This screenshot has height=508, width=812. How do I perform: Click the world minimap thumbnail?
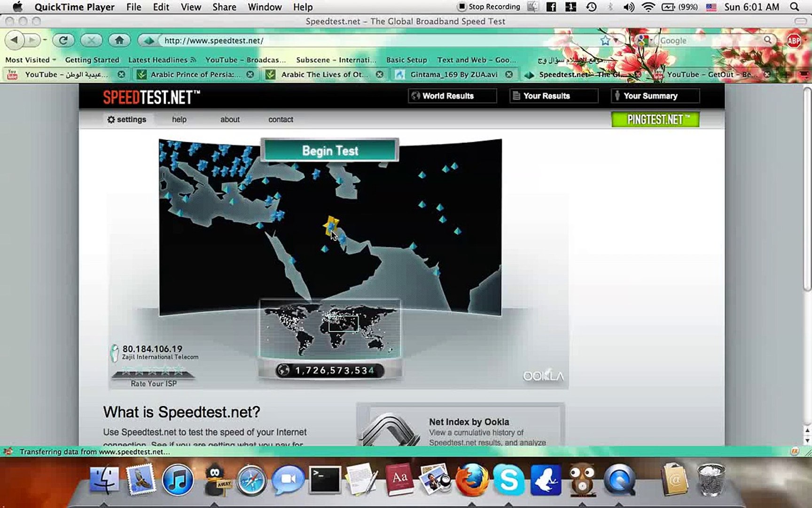(330, 328)
